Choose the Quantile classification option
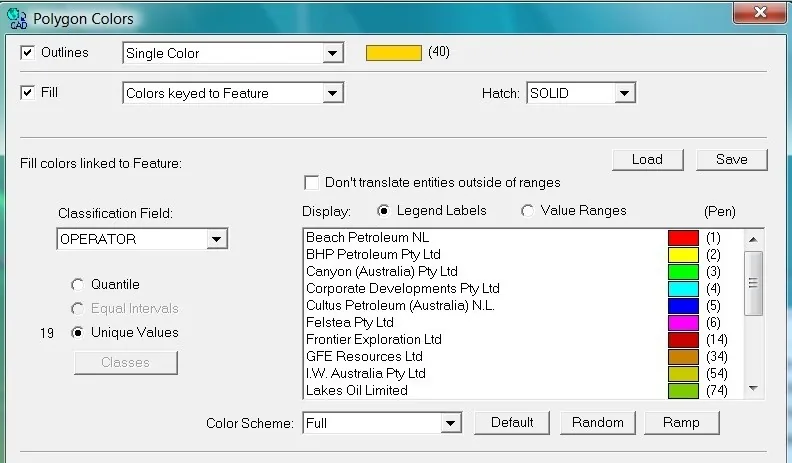 click(x=77, y=285)
